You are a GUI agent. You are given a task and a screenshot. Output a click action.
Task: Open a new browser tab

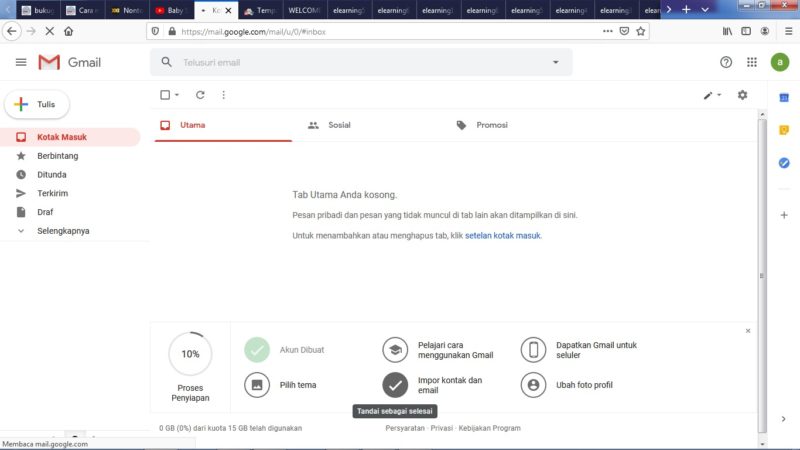[x=686, y=9]
